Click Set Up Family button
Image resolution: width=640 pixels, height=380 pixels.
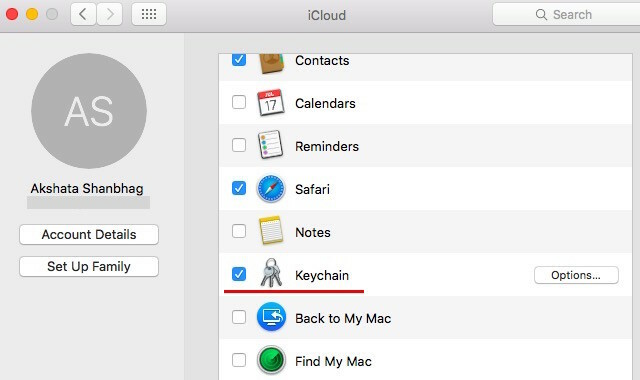point(89,267)
